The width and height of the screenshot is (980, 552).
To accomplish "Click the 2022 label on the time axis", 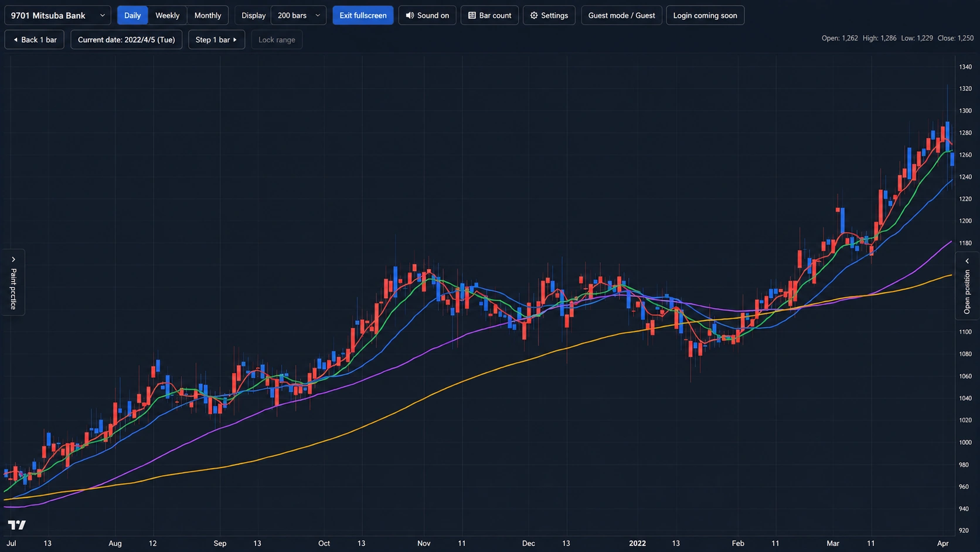I will click(x=637, y=543).
